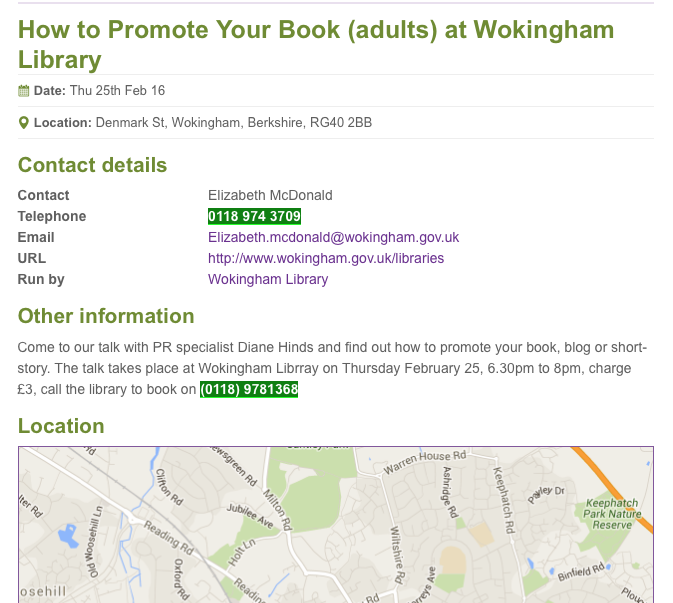Click the blue lake near Old Woosehill Ln
This screenshot has width=673, height=603.
point(68,535)
